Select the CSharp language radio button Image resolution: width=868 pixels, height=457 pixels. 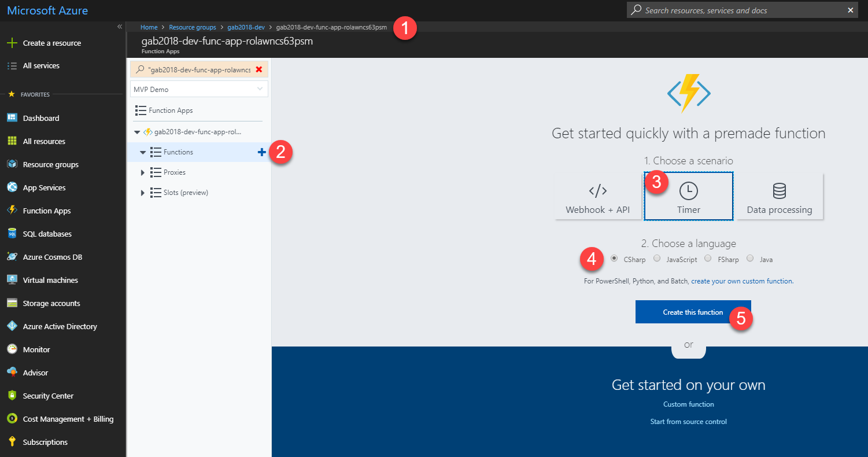(x=614, y=259)
